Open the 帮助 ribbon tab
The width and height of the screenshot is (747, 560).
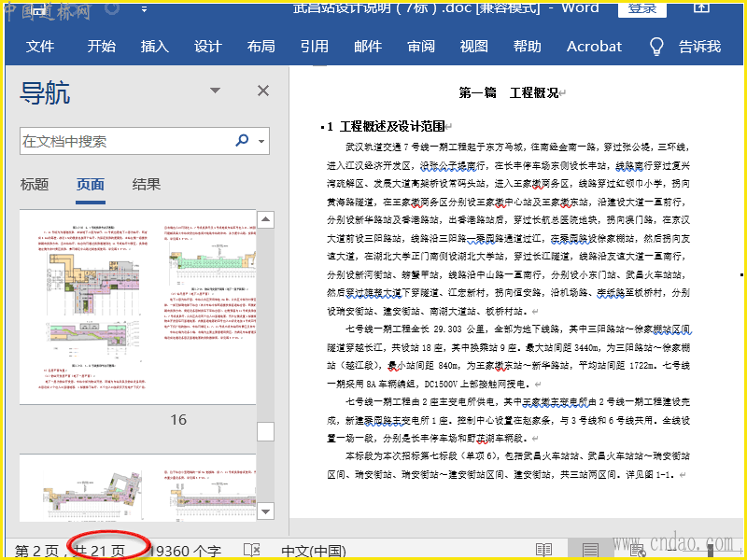528,46
